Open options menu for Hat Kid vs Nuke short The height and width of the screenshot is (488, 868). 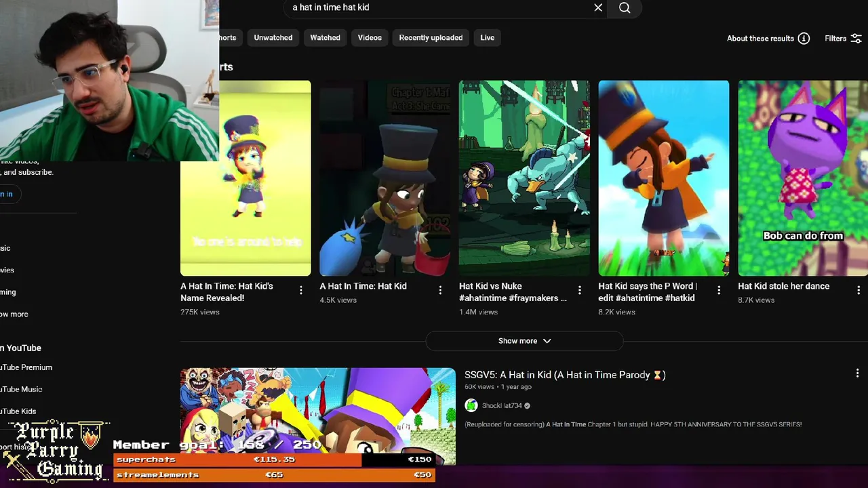pos(580,290)
